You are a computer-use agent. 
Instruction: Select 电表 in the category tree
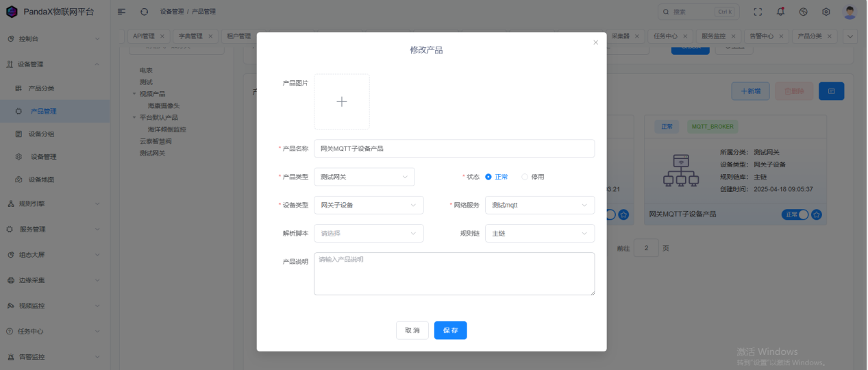(x=146, y=70)
